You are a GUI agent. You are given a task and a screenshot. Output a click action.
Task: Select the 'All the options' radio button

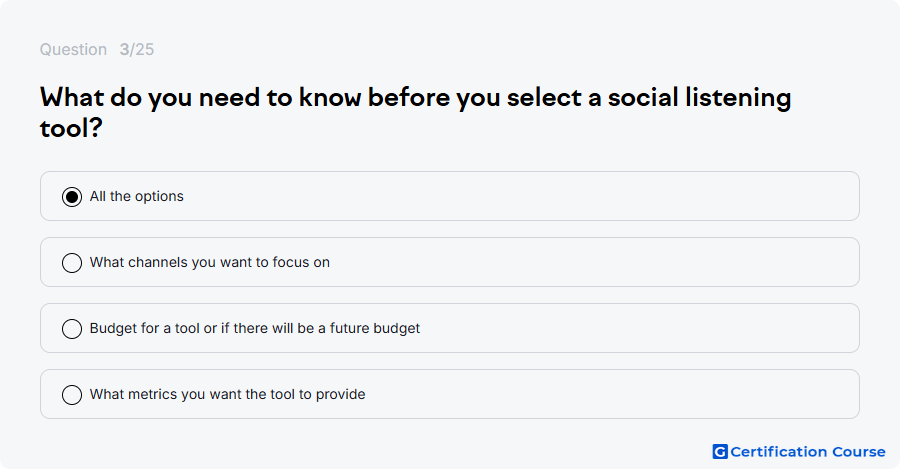point(72,197)
